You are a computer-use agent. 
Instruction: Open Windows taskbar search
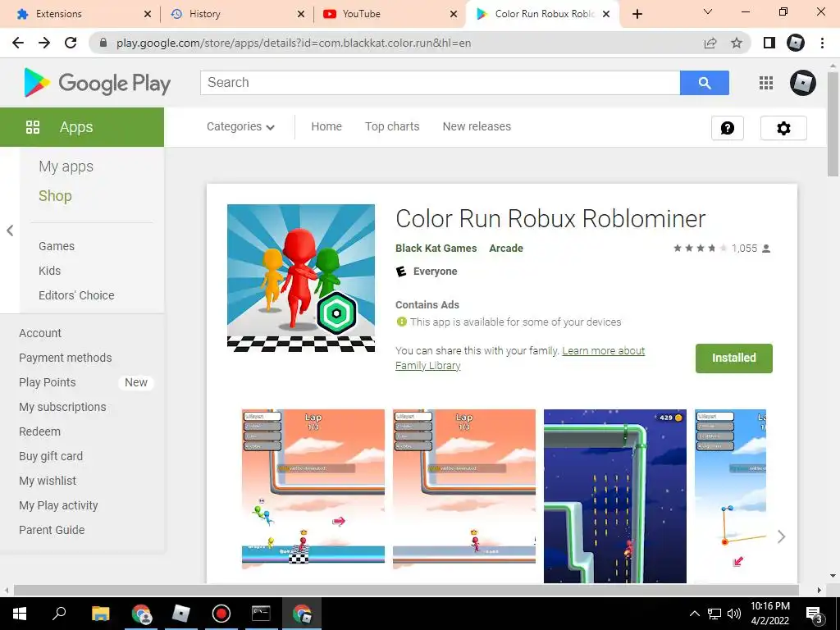click(x=59, y=614)
